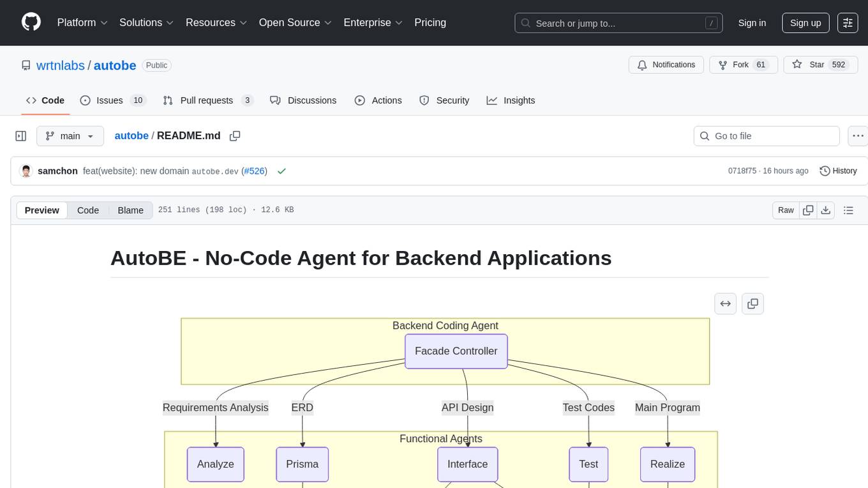Expand the Solutions menu
868x488 pixels.
tap(147, 22)
